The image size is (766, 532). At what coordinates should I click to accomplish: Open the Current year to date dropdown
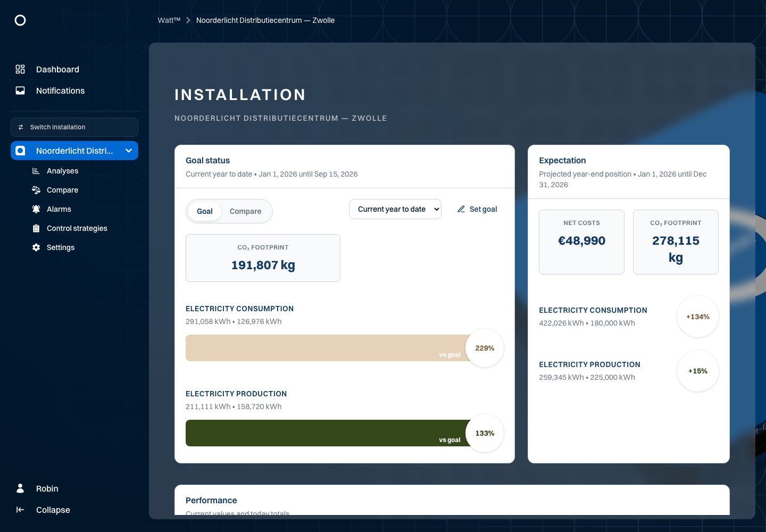coord(395,209)
